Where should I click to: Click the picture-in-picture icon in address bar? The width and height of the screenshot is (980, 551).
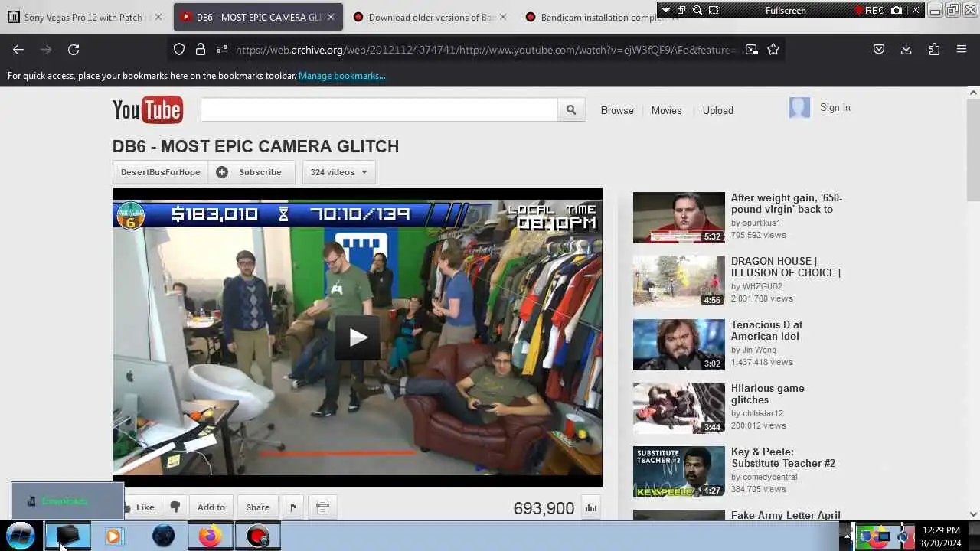[752, 49]
